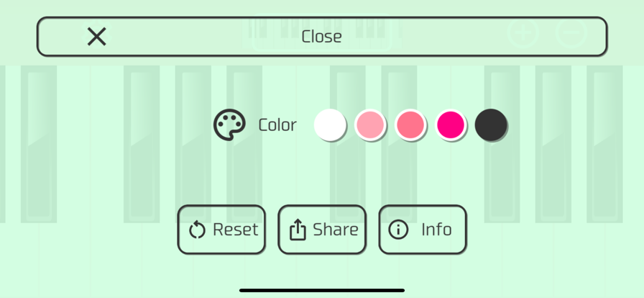Tap the faded minus zoom icon
This screenshot has width=644, height=298.
coord(571,32)
